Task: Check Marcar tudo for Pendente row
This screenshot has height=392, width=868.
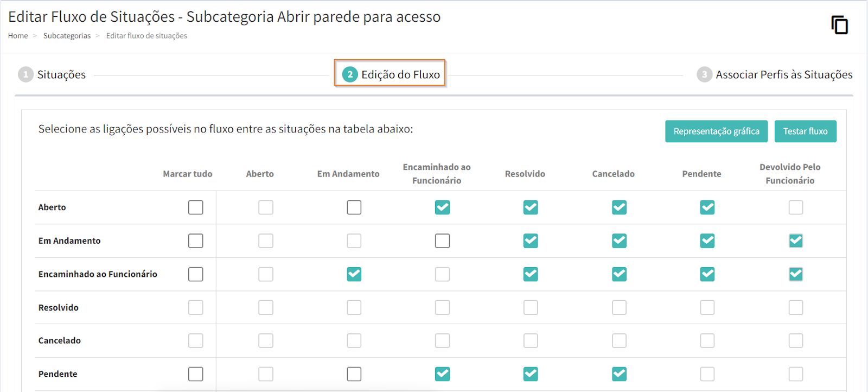Action: coord(195,374)
